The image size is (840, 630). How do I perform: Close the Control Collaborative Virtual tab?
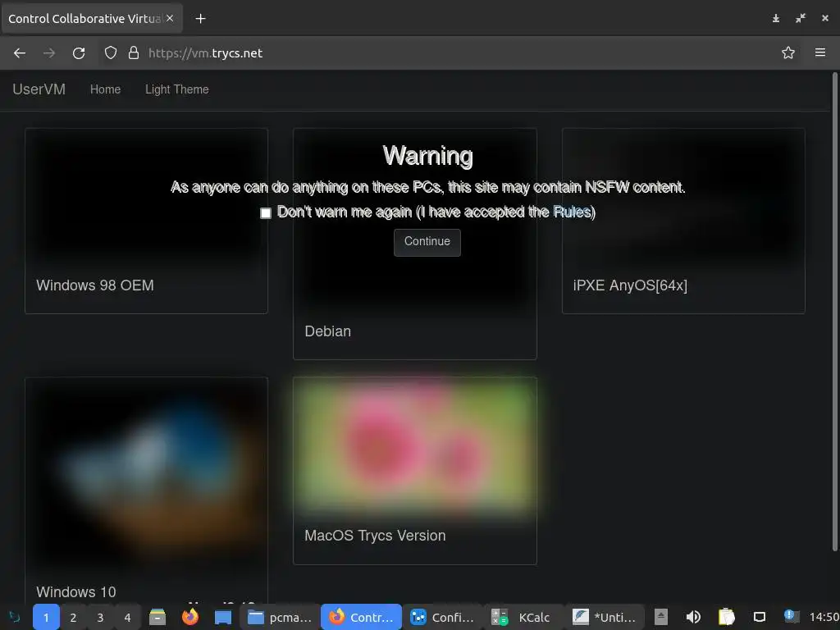click(170, 18)
